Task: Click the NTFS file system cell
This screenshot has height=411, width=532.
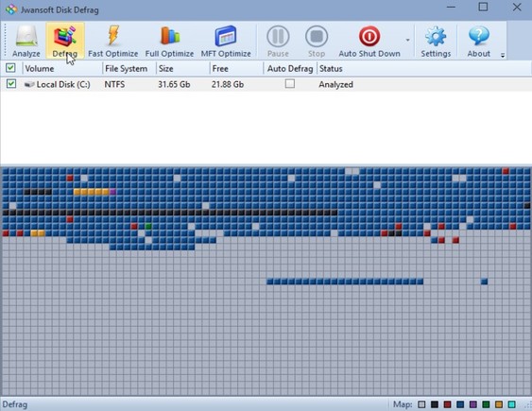Action: point(114,84)
